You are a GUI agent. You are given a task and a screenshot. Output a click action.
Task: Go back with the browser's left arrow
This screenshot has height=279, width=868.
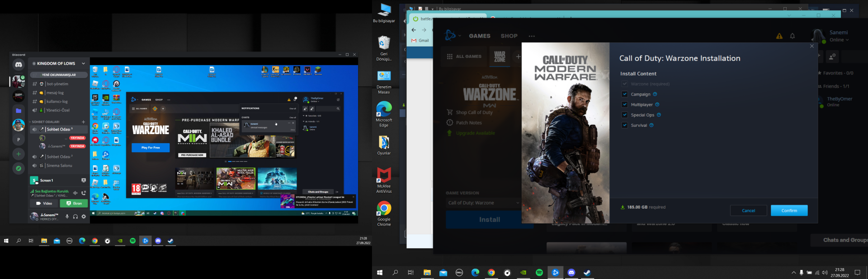pyautogui.click(x=414, y=30)
